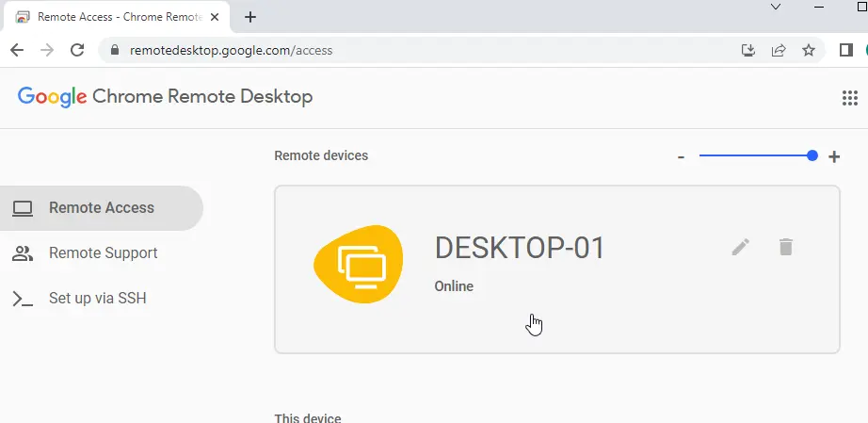
Task: Open Chrome side panel icon
Action: [845, 50]
